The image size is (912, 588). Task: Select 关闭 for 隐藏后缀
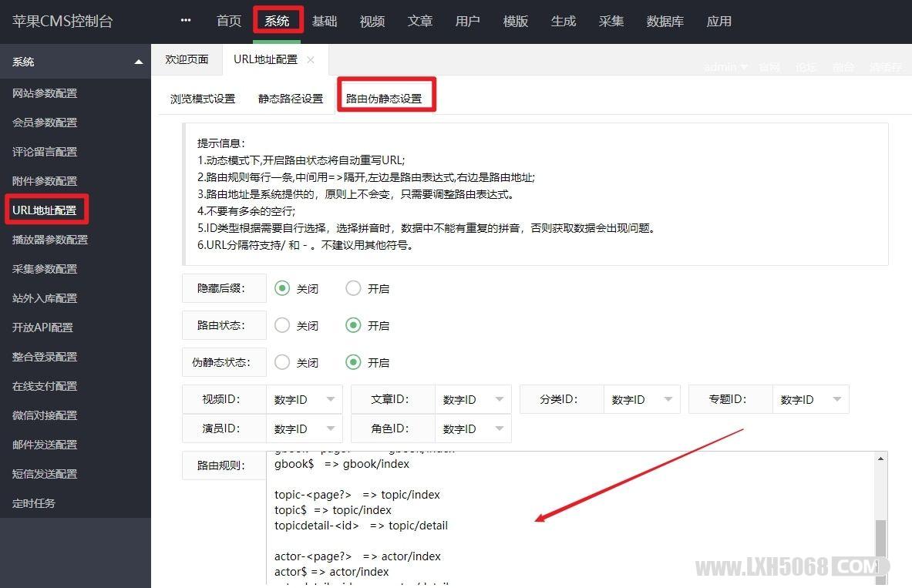282,288
